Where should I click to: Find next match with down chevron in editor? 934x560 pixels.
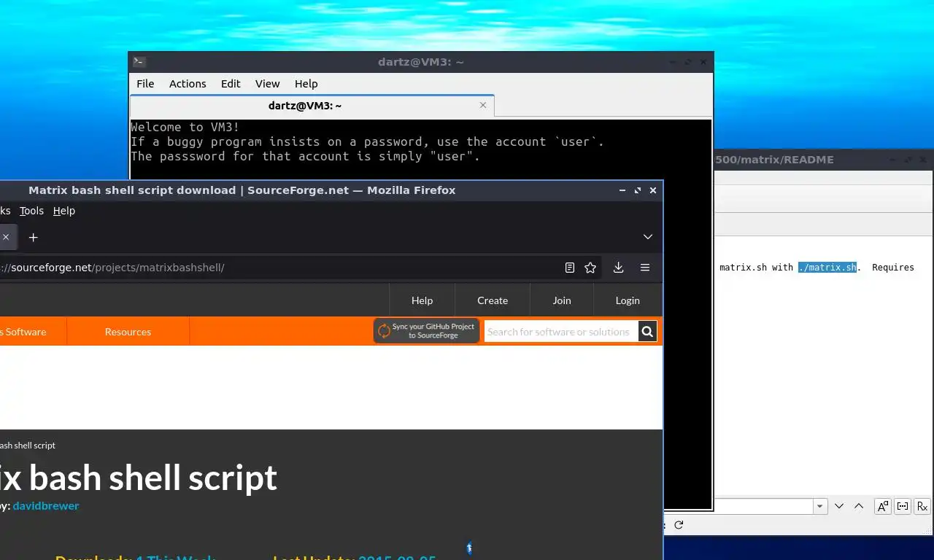pyautogui.click(x=839, y=506)
